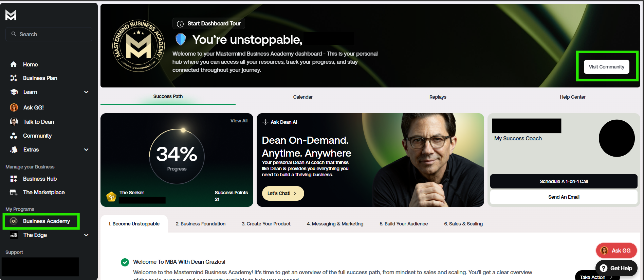Select the Business Foundation step tab
The height and width of the screenshot is (280, 644).
201,224
